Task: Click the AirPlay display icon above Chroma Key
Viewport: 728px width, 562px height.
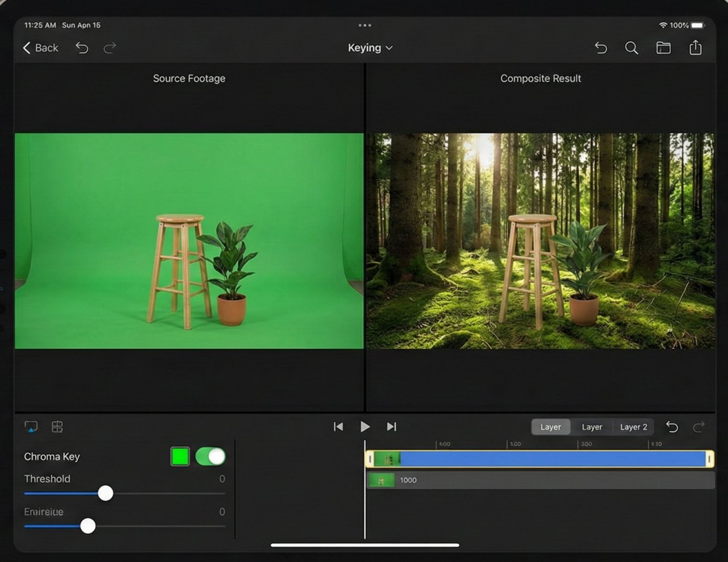Action: coord(31,427)
